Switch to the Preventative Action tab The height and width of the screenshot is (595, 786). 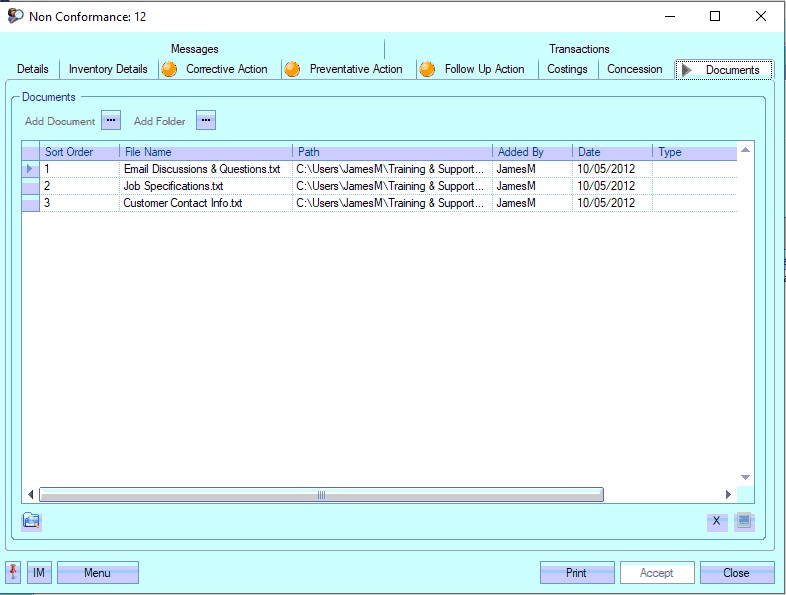[355, 69]
